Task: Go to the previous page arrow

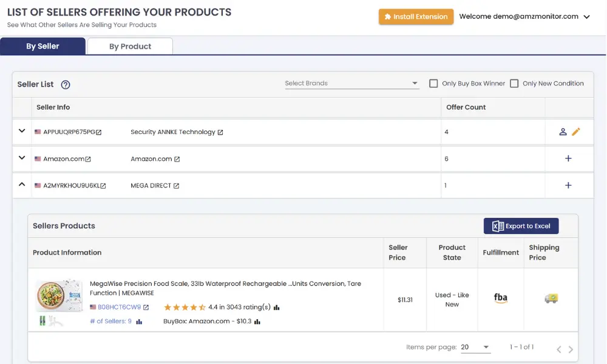Action: [558, 349]
